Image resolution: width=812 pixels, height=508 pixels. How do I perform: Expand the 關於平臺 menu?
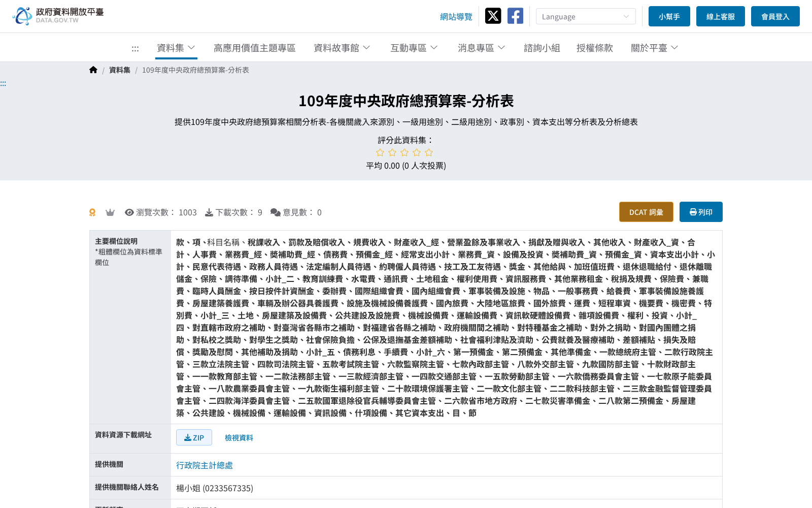point(654,48)
